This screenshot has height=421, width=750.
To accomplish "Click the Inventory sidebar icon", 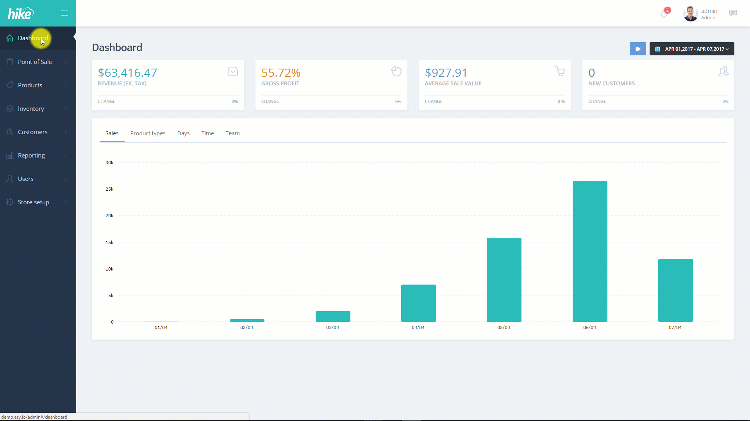I will click(10, 109).
